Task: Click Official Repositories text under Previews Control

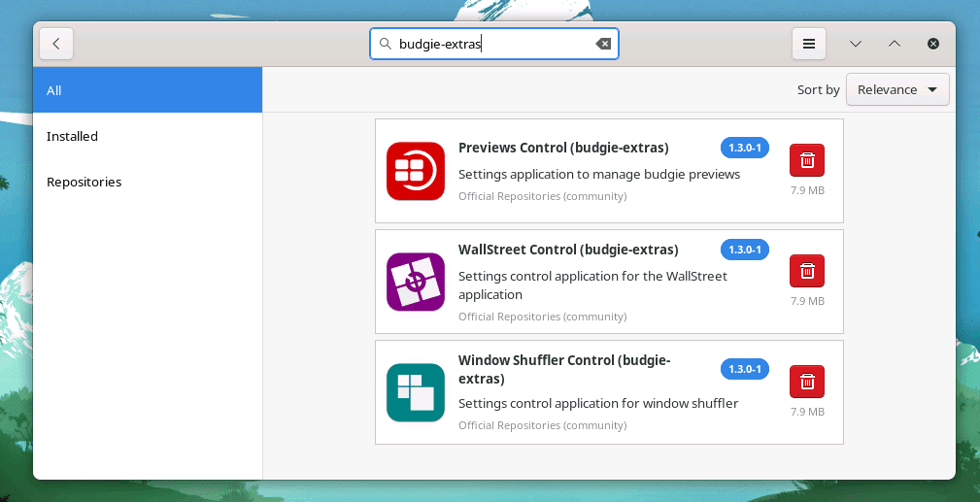Action: 543,196
